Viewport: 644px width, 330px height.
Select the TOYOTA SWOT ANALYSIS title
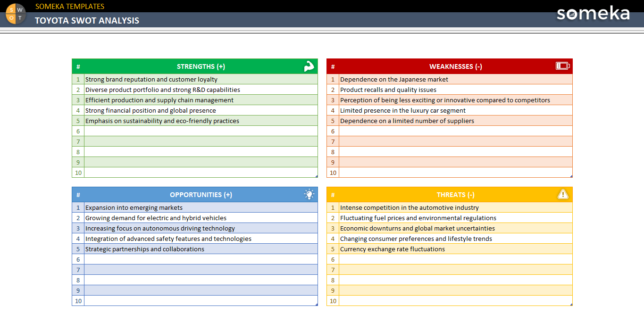click(x=87, y=20)
